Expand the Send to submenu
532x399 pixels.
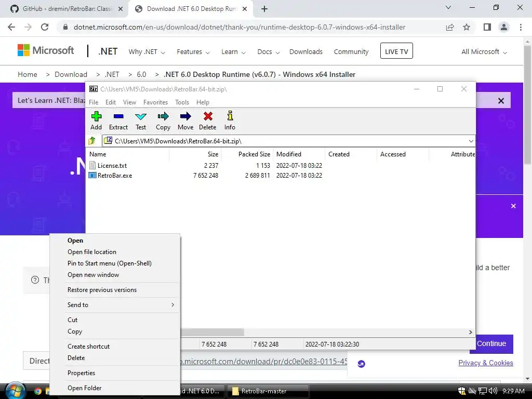click(115, 304)
